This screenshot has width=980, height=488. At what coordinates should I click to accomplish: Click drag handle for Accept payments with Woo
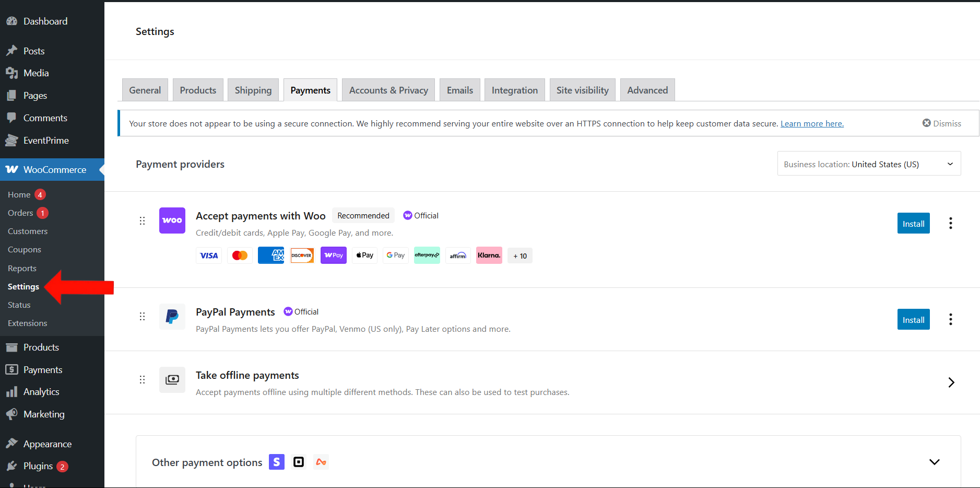142,220
